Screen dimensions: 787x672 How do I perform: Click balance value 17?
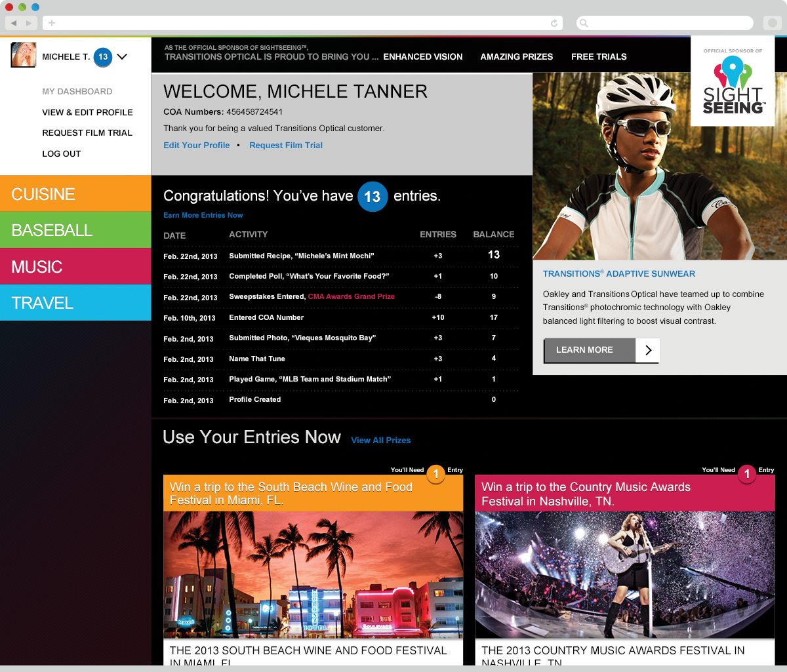[x=494, y=317]
